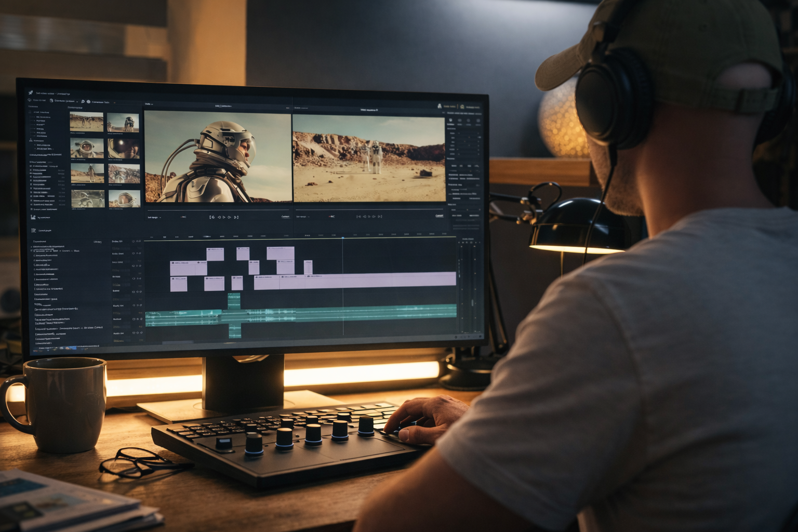798x532 pixels.
Task: Click the list icon above the timeline panel
Action: click(x=33, y=230)
